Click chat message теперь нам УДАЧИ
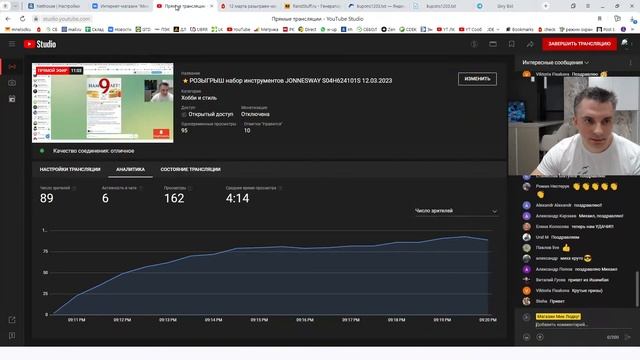The image size is (640, 360). [592, 227]
